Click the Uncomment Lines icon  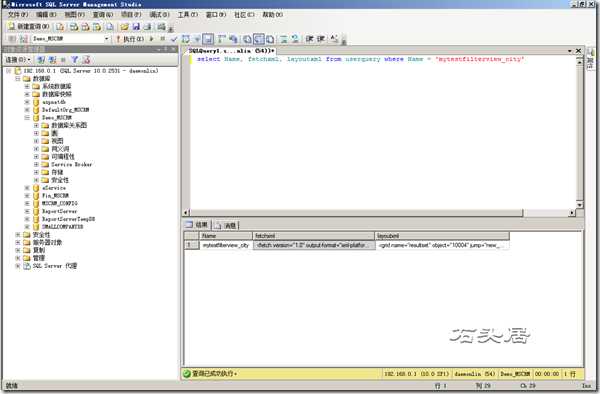tap(295, 39)
